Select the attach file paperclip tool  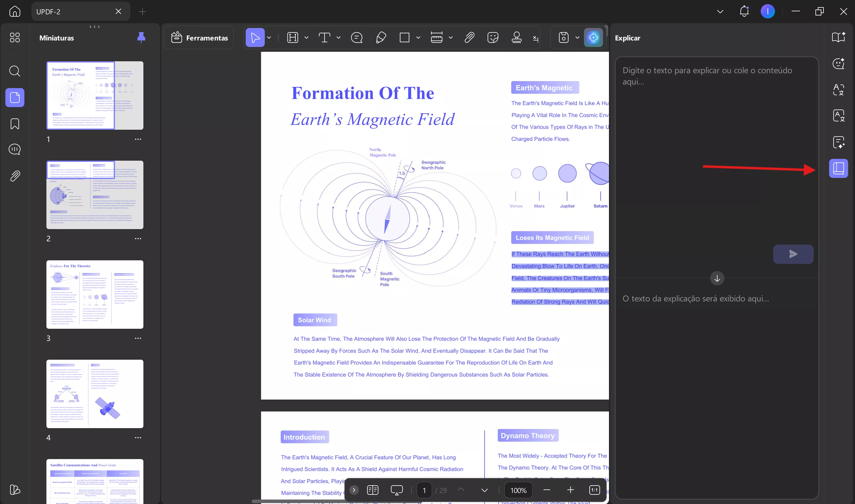[x=469, y=37]
